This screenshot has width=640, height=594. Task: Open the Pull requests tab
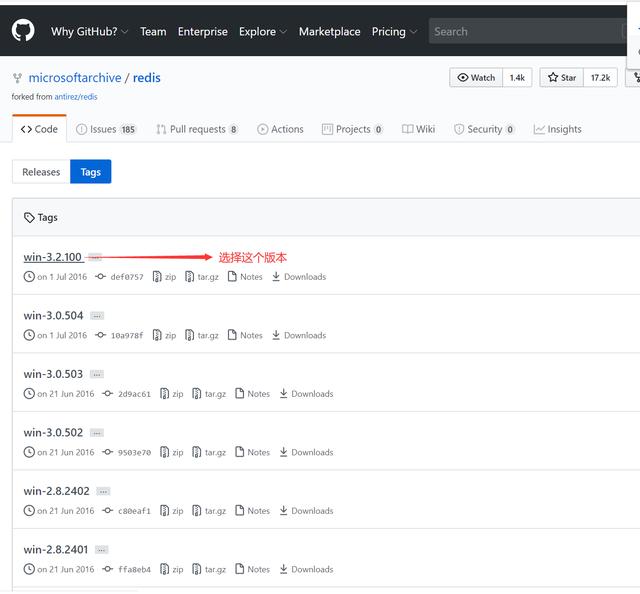pos(197,129)
